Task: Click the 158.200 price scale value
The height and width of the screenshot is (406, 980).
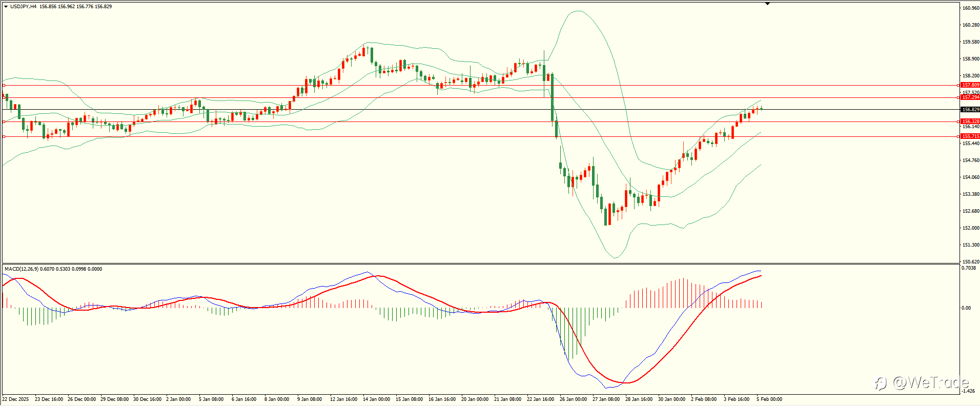Action: click(x=971, y=76)
